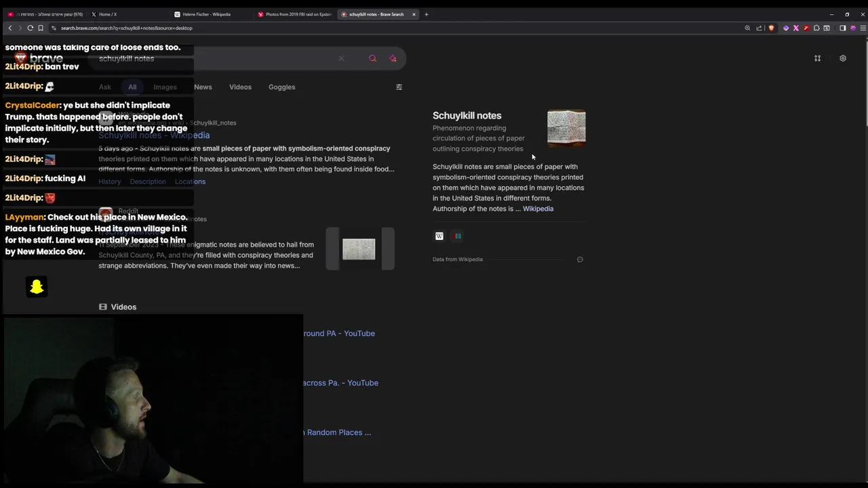The width and height of the screenshot is (868, 488).
Task: Open the Description sublink of Wikipedia result
Action: tap(148, 182)
